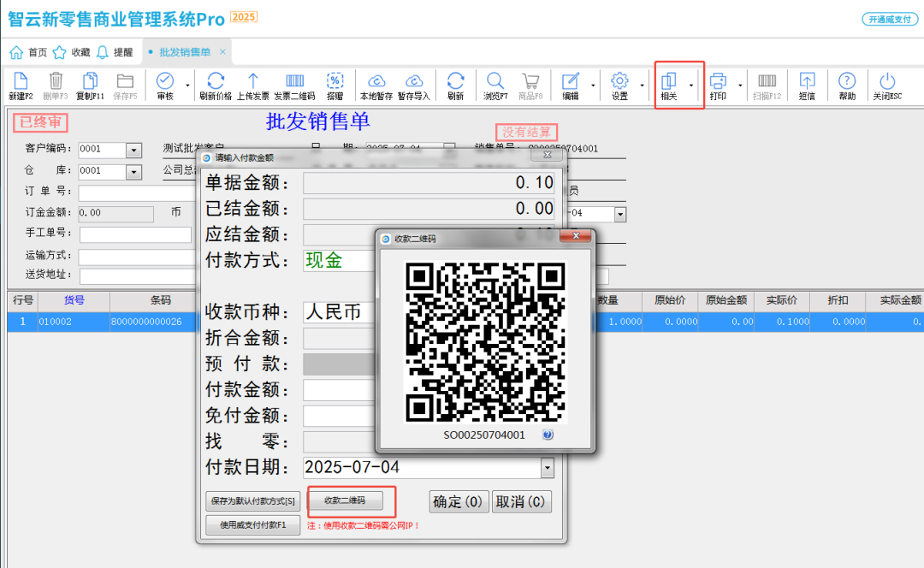924x568 pixels.
Task: Click the 编辑 pencil icon
Action: tap(571, 80)
